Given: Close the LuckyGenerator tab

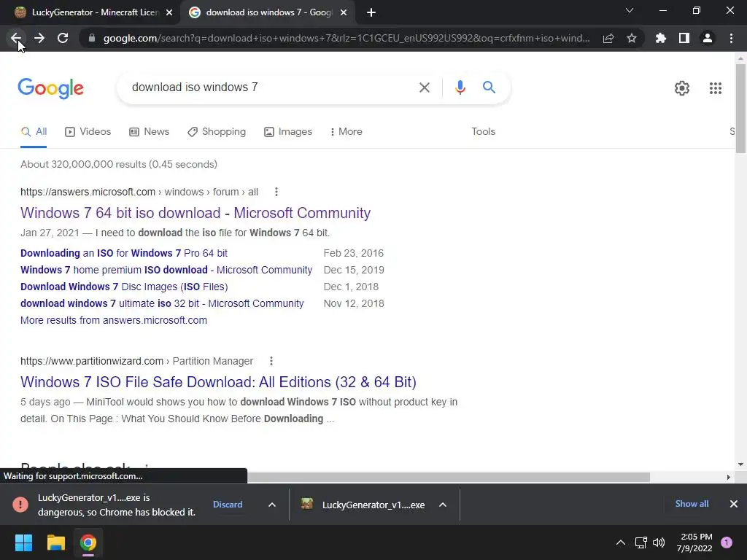Looking at the screenshot, I should click(x=169, y=13).
